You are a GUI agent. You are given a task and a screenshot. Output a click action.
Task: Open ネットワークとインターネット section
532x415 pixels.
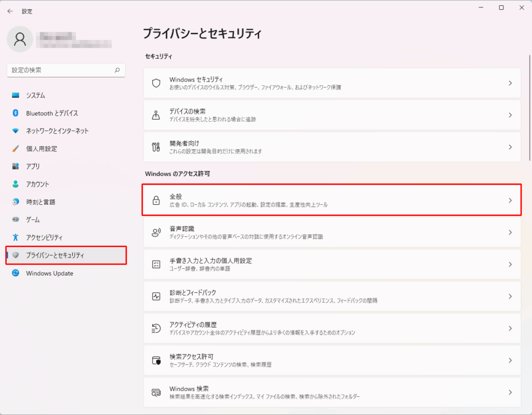click(x=66, y=131)
